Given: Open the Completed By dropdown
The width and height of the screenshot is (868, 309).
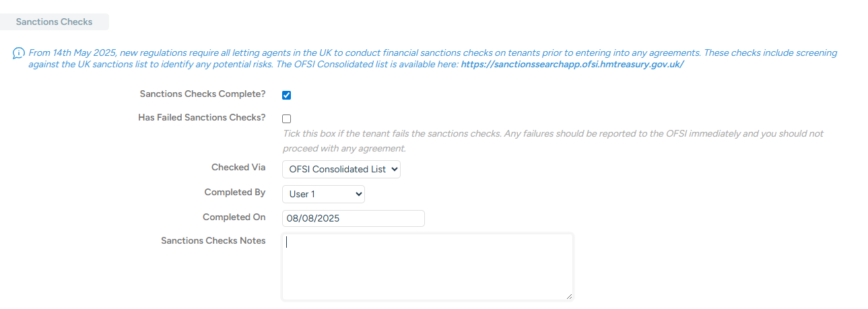Looking at the screenshot, I should (323, 195).
